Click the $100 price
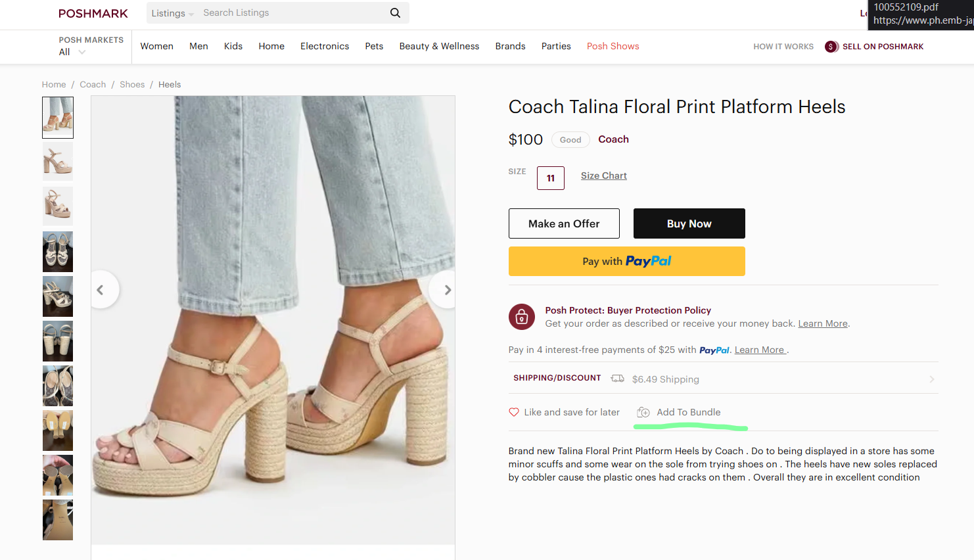This screenshot has height=560, width=974. click(x=526, y=139)
